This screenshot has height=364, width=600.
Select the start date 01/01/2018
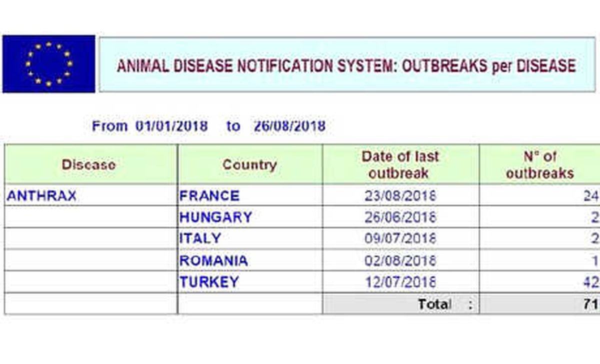tap(171, 126)
